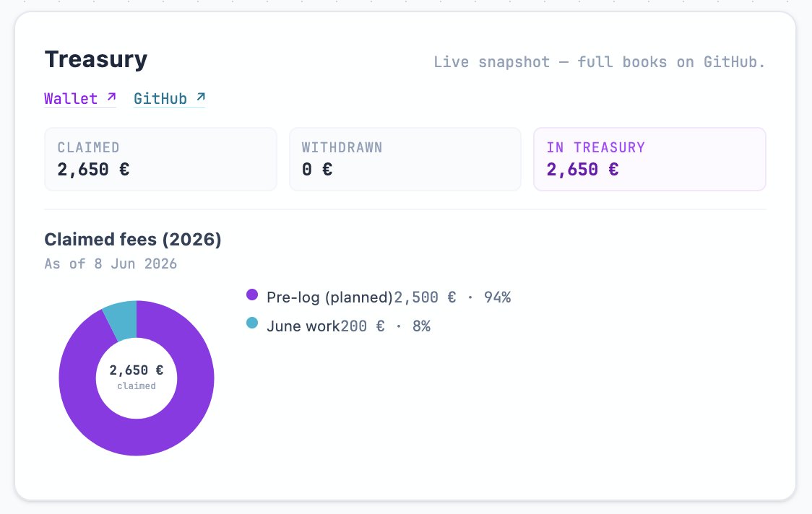The image size is (812, 514).
Task: Click the "200 € · 8%" value
Action: [386, 326]
